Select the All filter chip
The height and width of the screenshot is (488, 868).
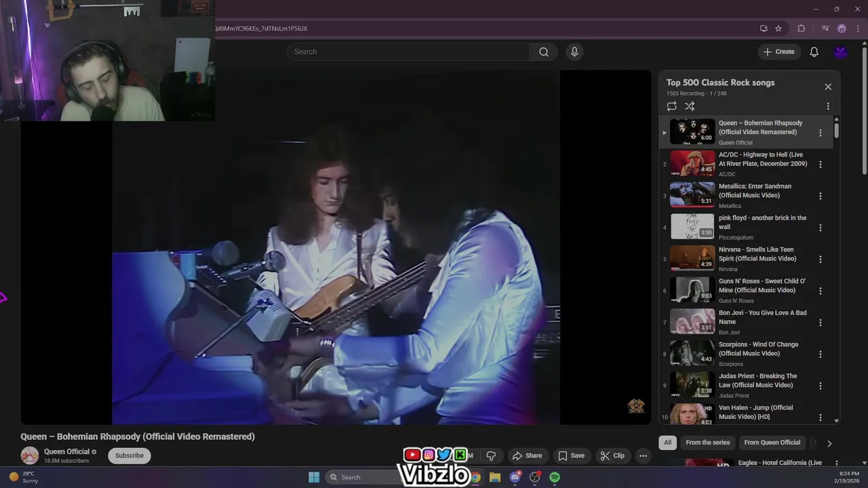click(x=668, y=443)
